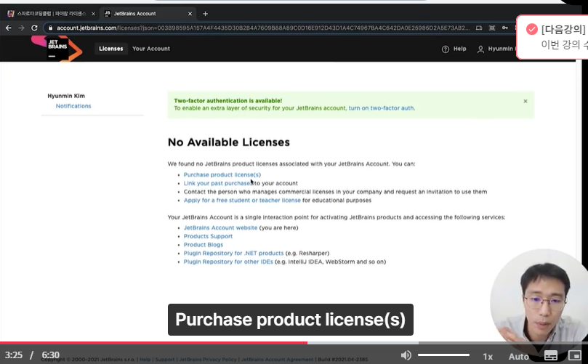588x364 pixels.
Task: Click the padlock icon in the address bar
Action: (x=50, y=28)
